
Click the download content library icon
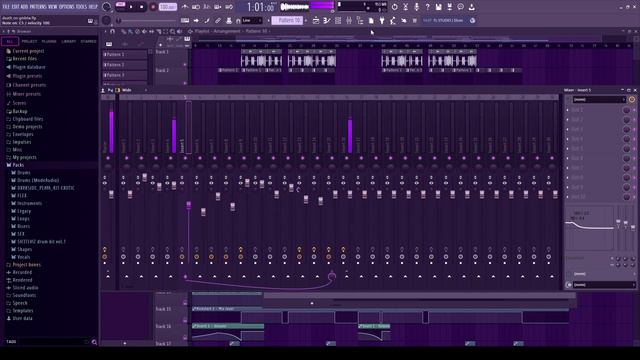[x=472, y=7]
